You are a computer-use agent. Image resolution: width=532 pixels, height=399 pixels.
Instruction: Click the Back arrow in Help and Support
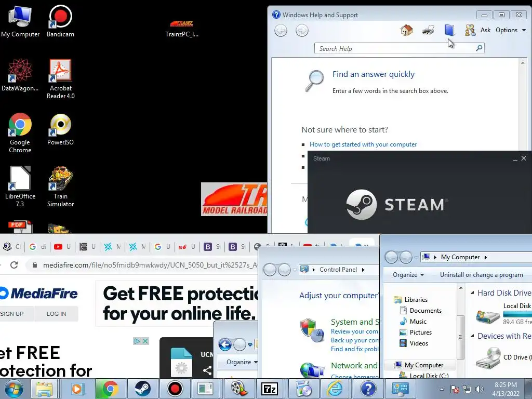[281, 31]
